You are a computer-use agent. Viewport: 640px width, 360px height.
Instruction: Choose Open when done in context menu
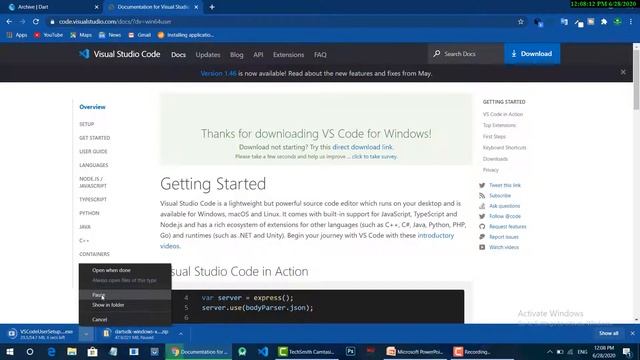125,270
